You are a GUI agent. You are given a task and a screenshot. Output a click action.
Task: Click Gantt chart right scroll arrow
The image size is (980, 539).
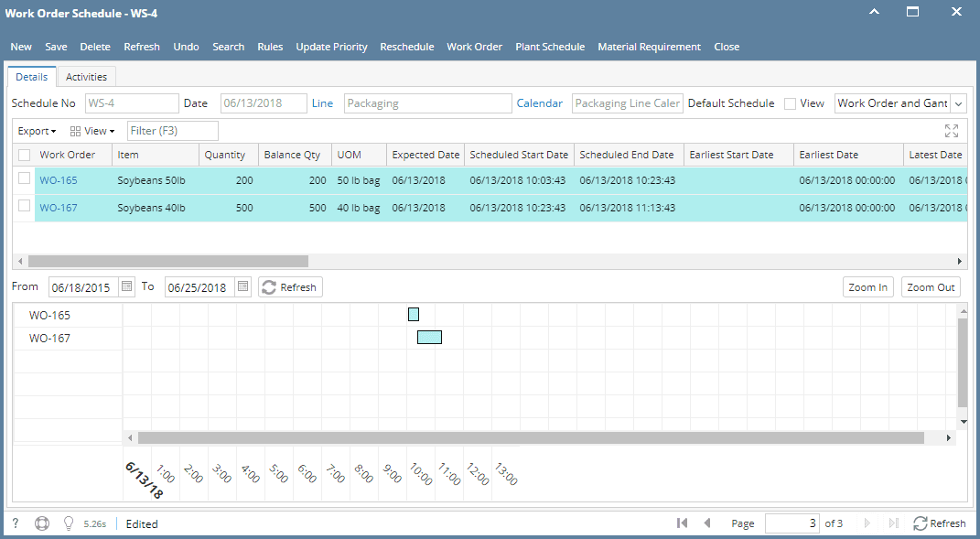click(x=949, y=438)
